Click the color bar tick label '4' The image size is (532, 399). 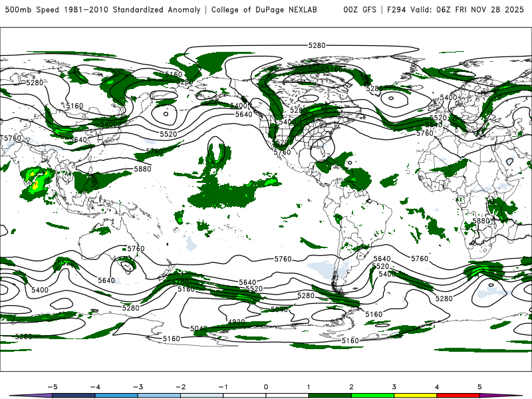coord(437,387)
